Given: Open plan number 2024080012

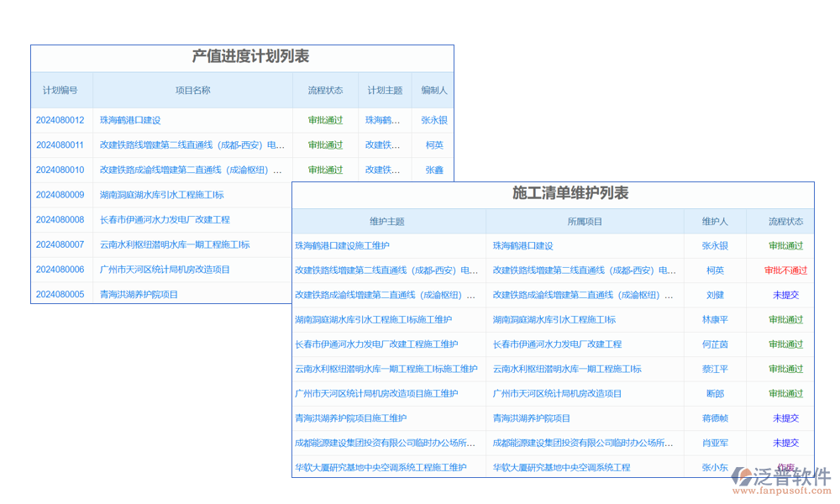Looking at the screenshot, I should [60, 120].
